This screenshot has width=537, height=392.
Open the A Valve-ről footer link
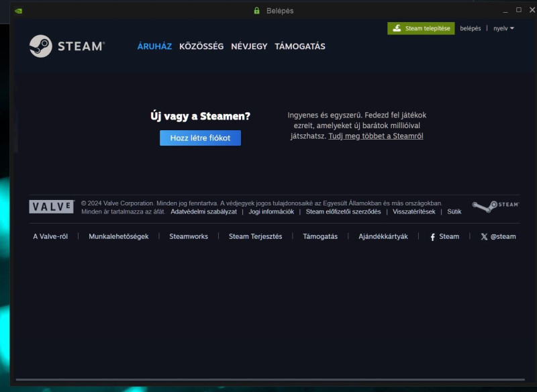click(50, 236)
